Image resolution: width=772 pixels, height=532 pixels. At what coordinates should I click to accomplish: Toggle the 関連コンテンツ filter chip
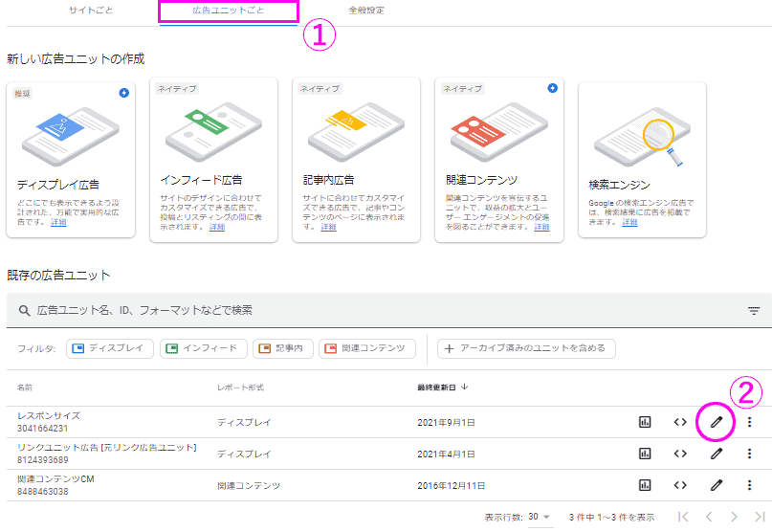pyautogui.click(x=367, y=348)
